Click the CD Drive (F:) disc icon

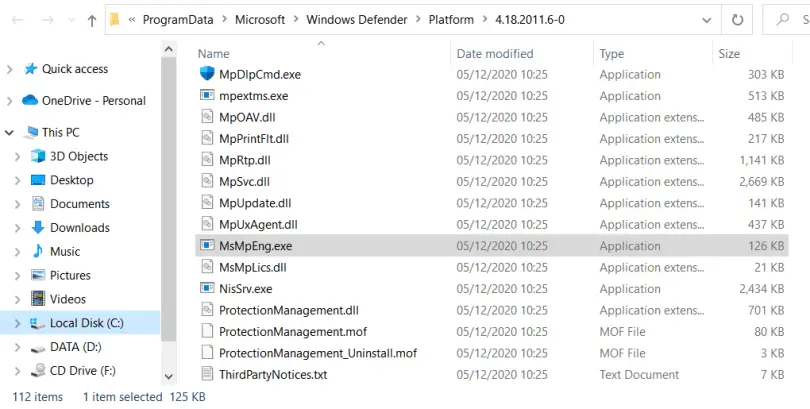pos(38,370)
